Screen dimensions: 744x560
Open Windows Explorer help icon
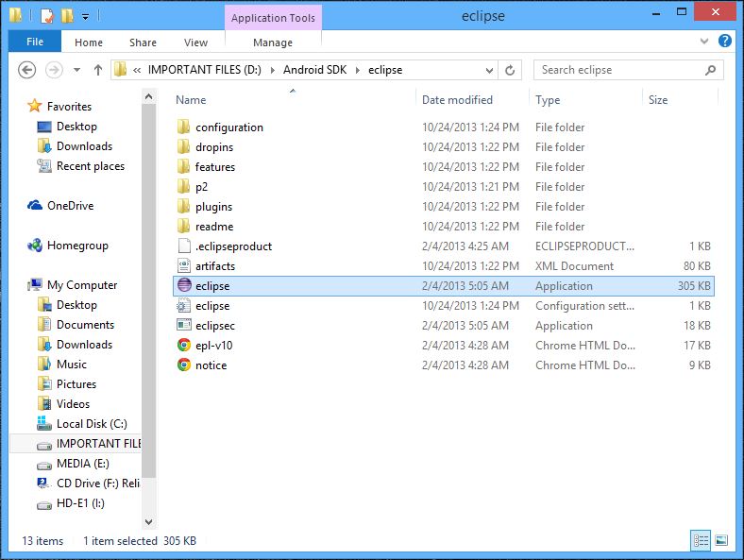pyautogui.click(x=724, y=41)
